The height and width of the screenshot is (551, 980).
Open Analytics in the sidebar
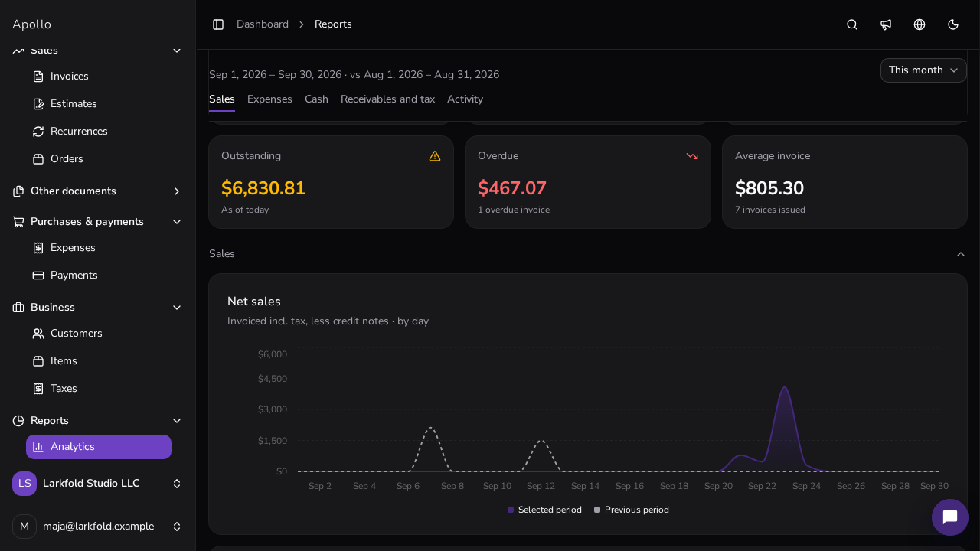[99, 447]
